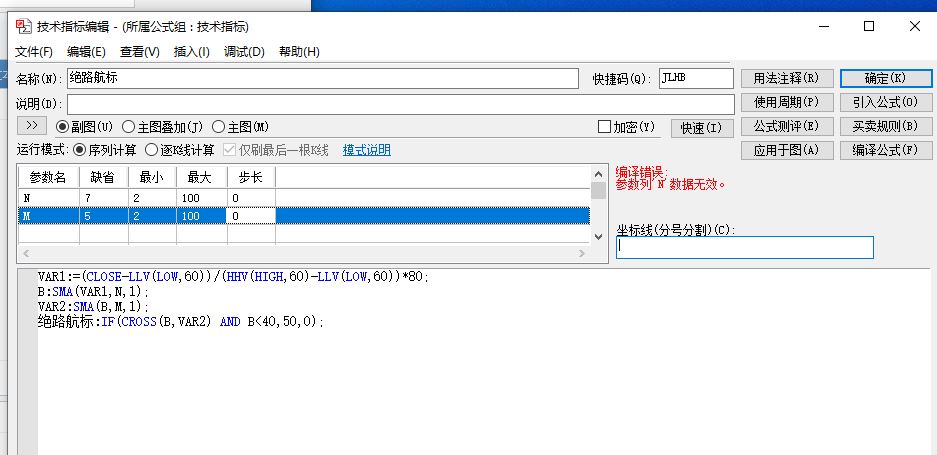Click the 步长 column header
This screenshot has height=455, width=937.
(252, 177)
